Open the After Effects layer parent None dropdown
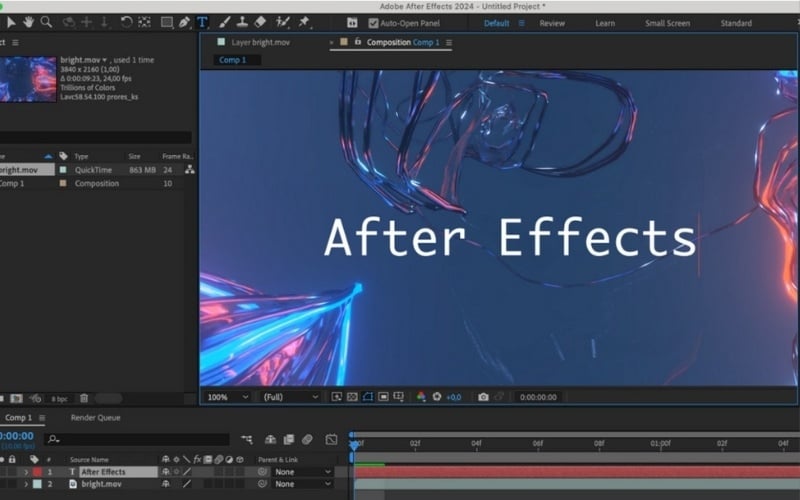 click(x=303, y=472)
